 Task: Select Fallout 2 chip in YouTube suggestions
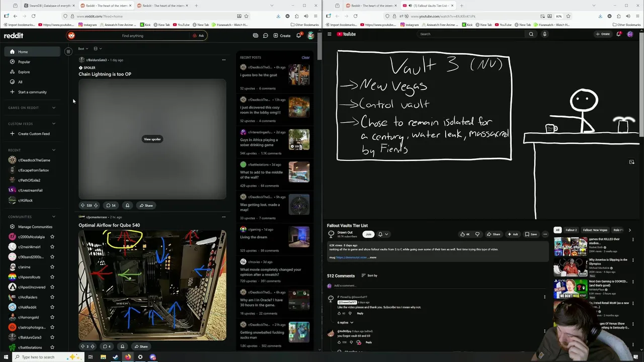point(571,230)
